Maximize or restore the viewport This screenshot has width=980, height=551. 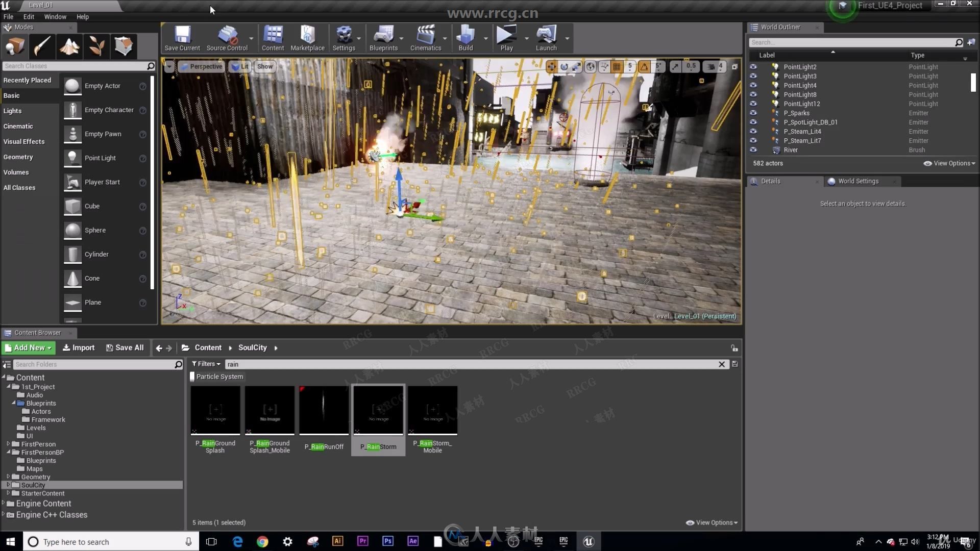pos(734,67)
